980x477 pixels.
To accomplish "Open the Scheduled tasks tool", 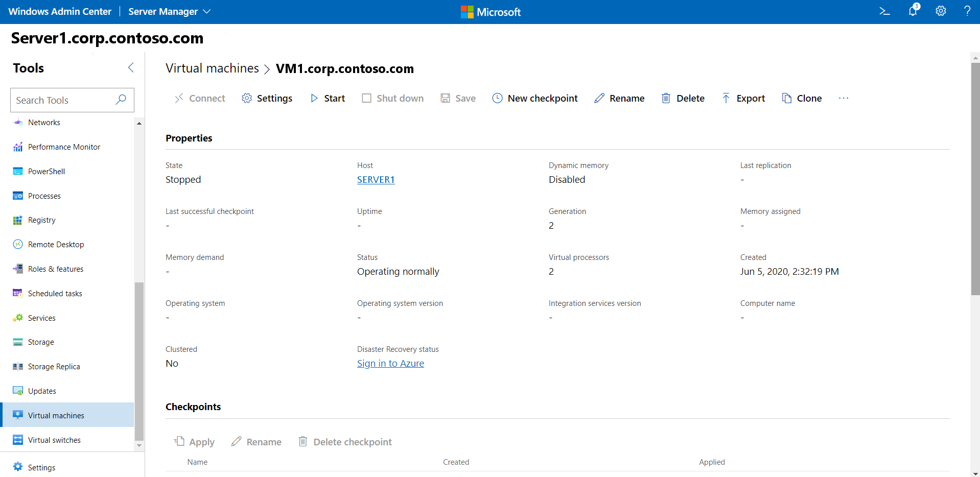I will coord(55,293).
